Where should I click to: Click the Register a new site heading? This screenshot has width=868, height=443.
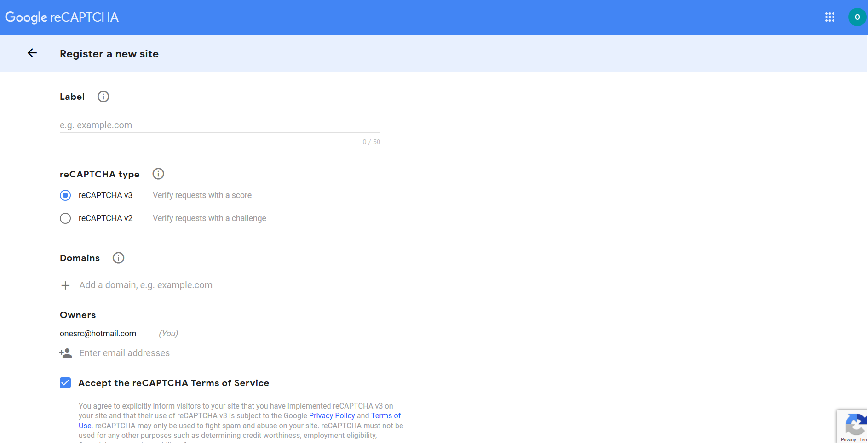tap(109, 54)
